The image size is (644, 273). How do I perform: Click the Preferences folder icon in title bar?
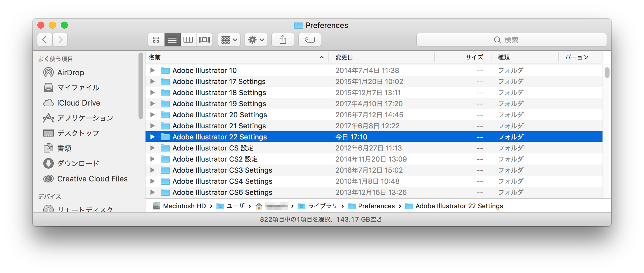[298, 25]
